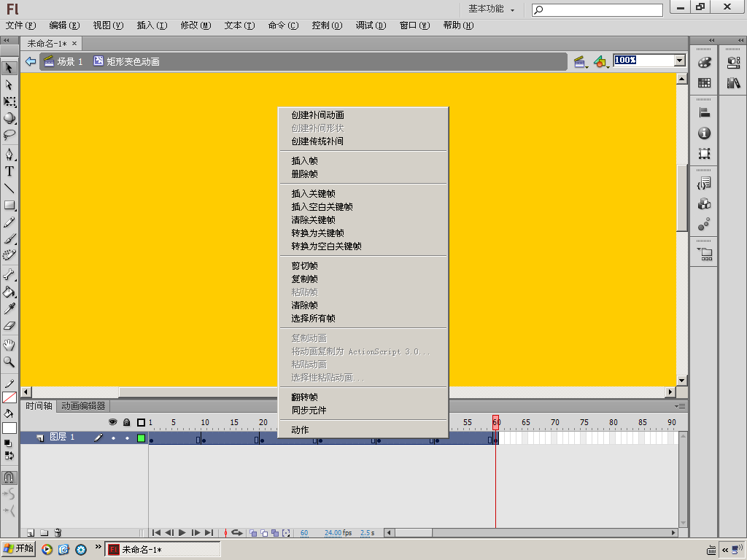Open Modify Onion Markers menu

pos(286,533)
